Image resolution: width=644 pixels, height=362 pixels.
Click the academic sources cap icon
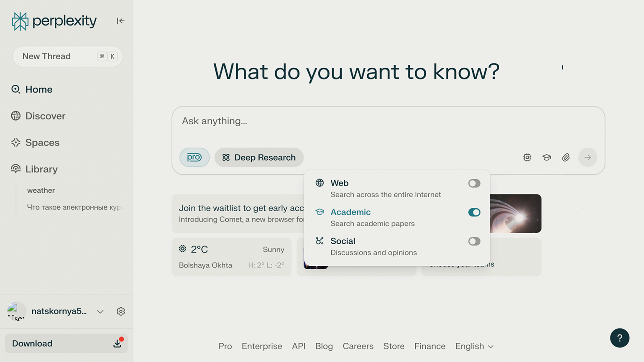tap(547, 158)
